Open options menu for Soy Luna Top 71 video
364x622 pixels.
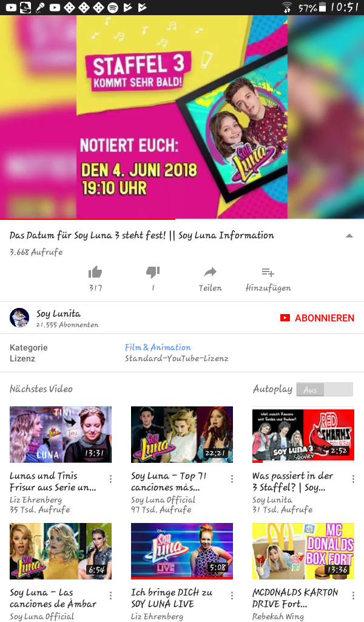232,479
